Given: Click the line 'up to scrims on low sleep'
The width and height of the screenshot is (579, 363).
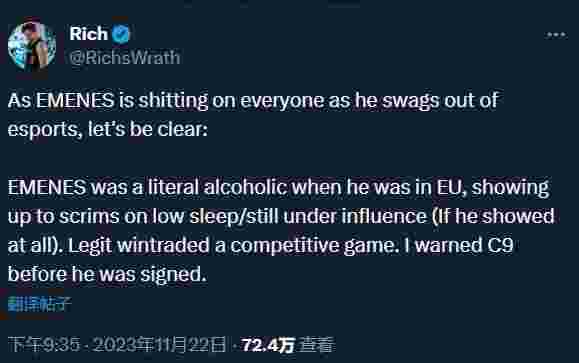Looking at the screenshot, I should (x=281, y=216).
